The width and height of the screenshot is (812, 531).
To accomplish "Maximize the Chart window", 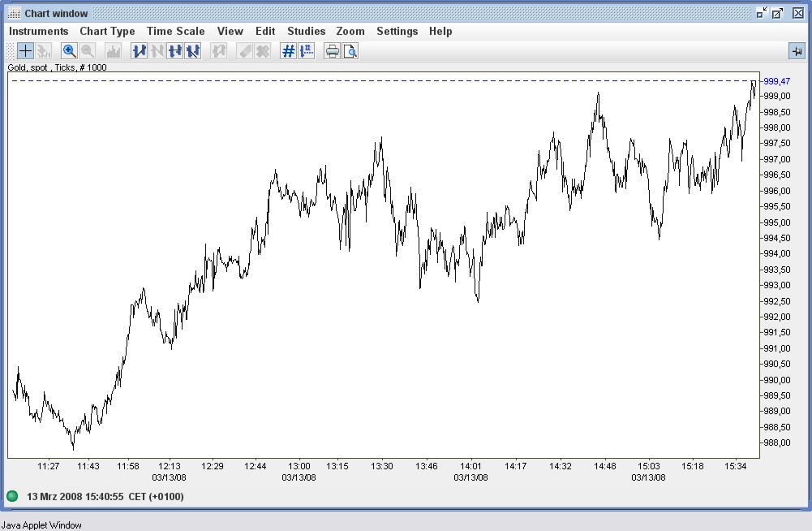I will click(779, 13).
